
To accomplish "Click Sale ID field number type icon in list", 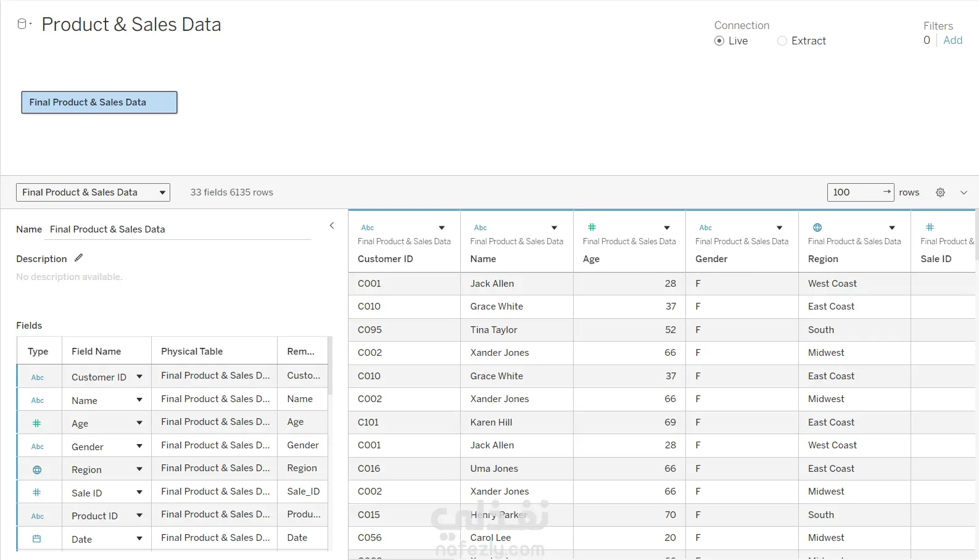I will 37,493.
